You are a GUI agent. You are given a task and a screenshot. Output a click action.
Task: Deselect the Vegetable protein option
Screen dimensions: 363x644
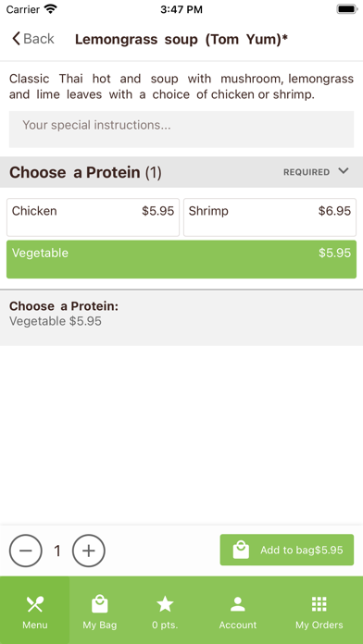(181, 259)
